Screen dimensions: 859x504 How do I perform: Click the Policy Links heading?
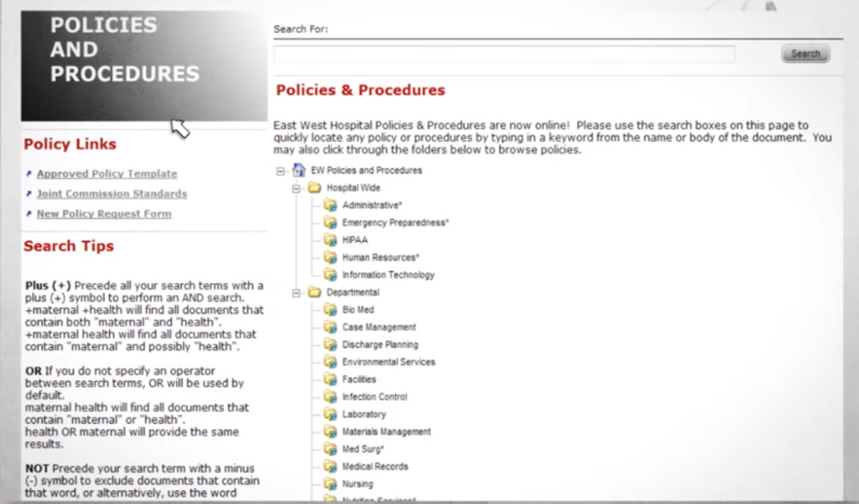[70, 144]
